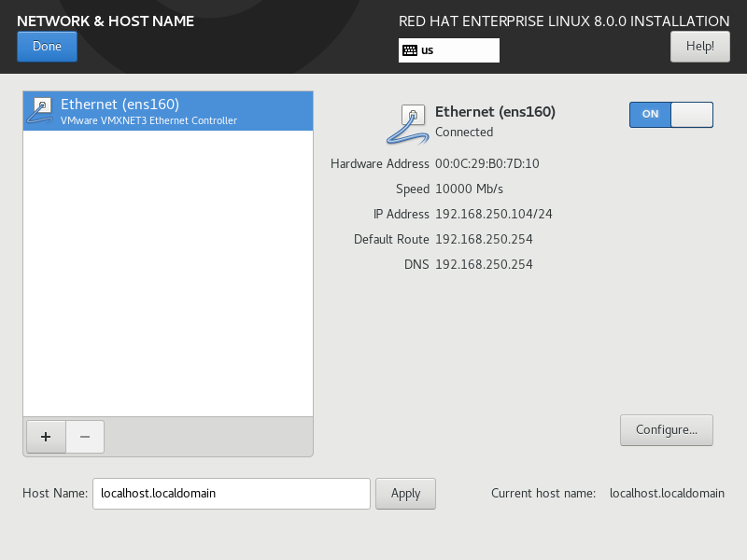Click the empty device list area
Image resolution: width=747 pixels, height=560 pixels.
[168, 273]
